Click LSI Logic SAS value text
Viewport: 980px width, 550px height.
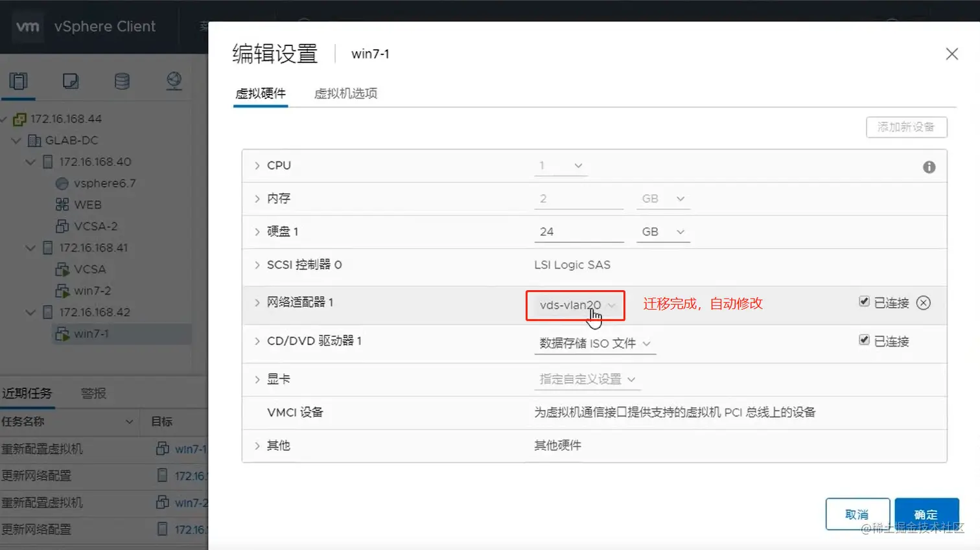point(572,265)
